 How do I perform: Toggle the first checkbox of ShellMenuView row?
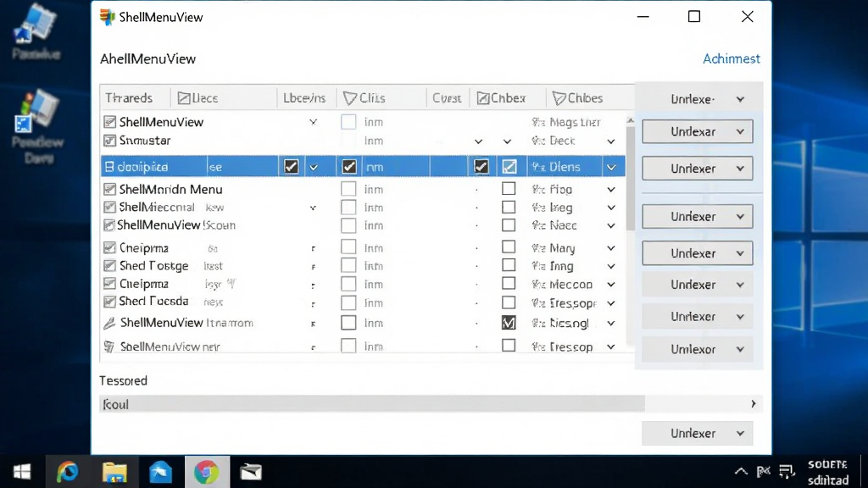[x=109, y=122]
